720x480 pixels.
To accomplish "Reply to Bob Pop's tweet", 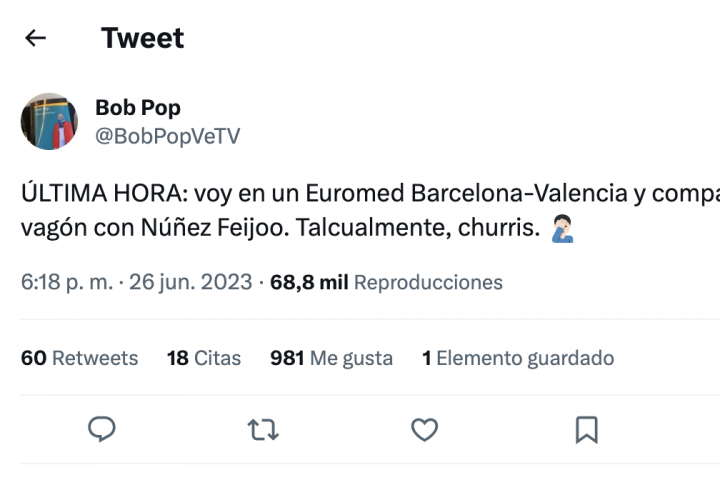I will 102,430.
